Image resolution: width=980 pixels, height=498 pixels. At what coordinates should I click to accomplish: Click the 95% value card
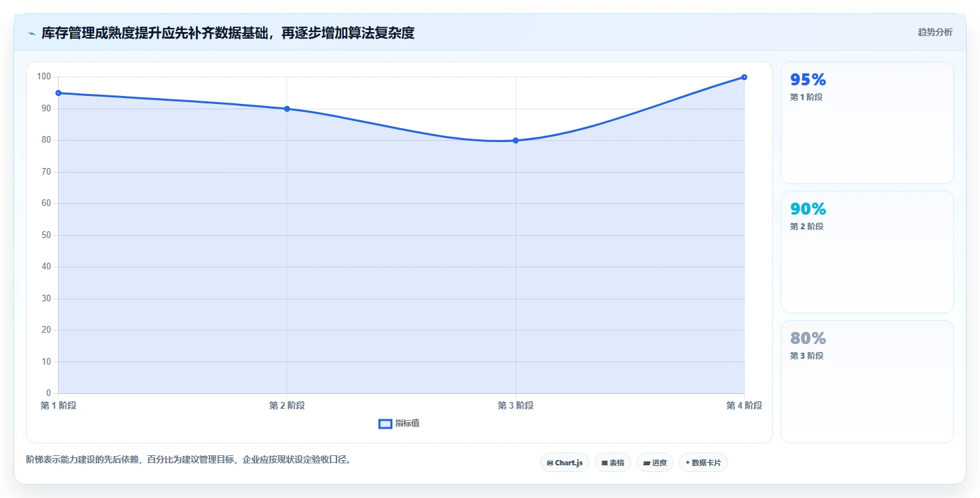pyautogui.click(x=867, y=123)
